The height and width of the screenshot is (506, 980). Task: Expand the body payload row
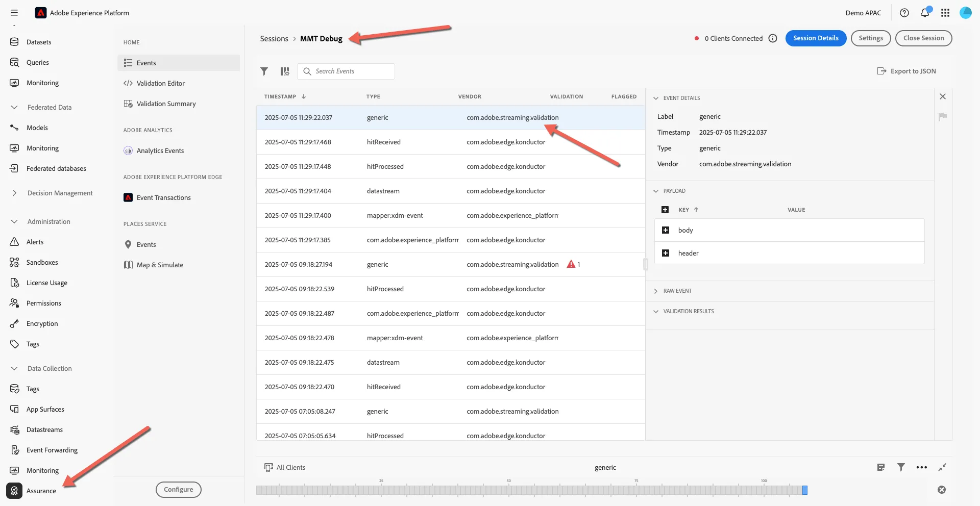[x=666, y=230]
